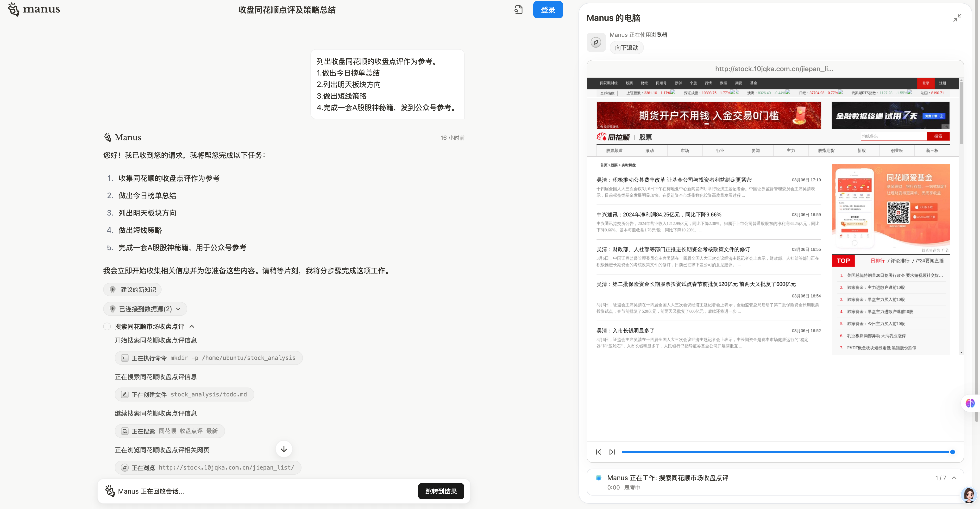The height and width of the screenshot is (509, 980).
Task: Open the 建议的新知识 chip
Action: 132,290
